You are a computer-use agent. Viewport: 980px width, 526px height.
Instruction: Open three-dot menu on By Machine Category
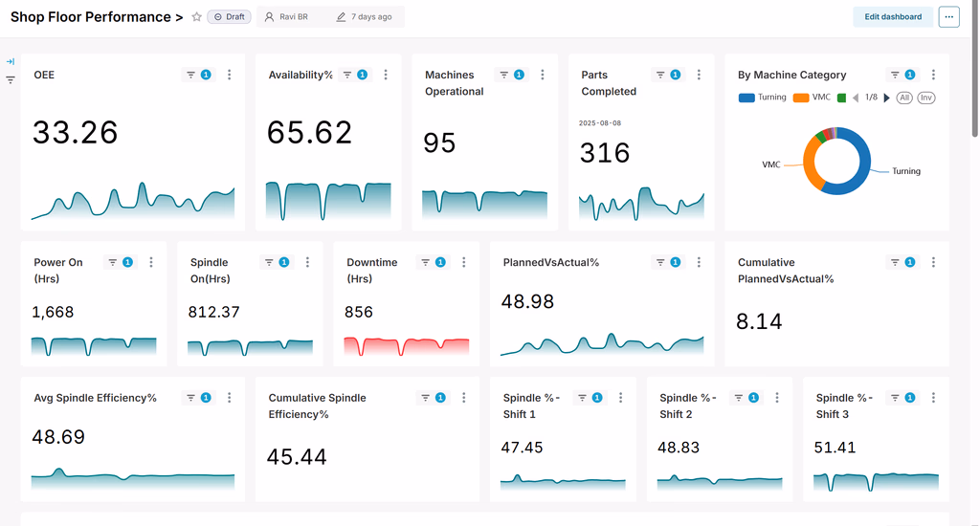click(933, 75)
